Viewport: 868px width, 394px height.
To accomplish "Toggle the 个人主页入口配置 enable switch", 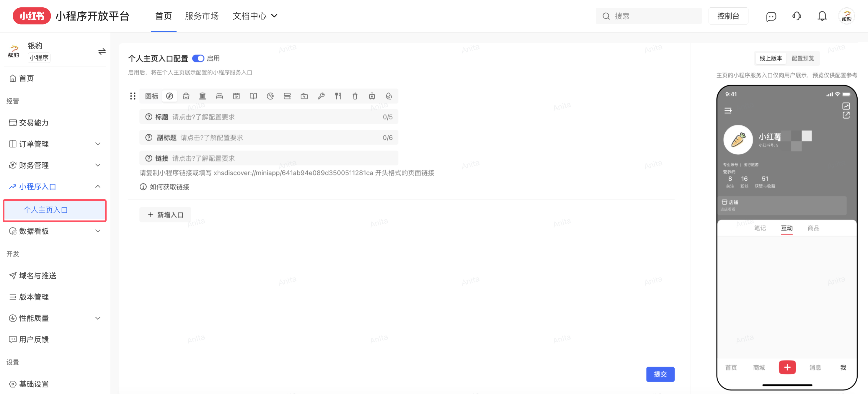I will (198, 59).
